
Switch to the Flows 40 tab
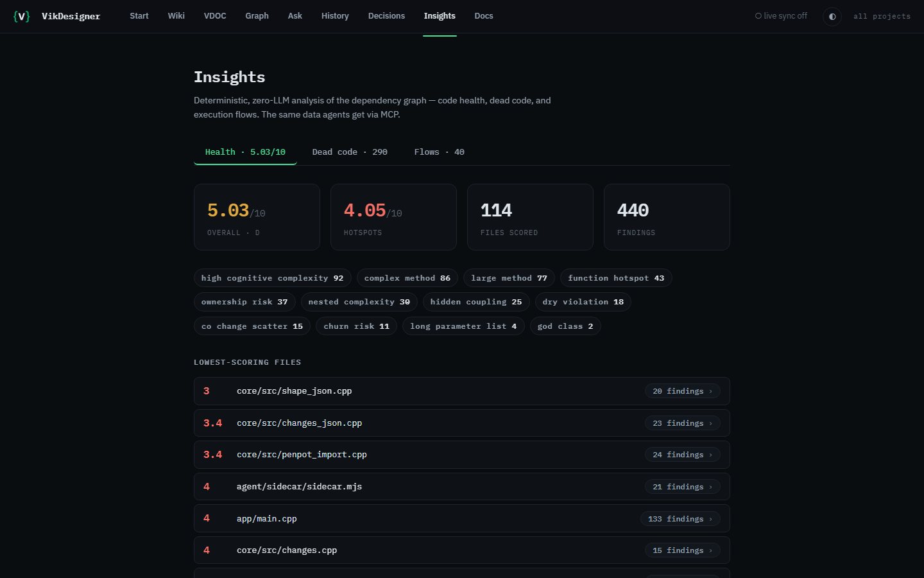point(440,152)
